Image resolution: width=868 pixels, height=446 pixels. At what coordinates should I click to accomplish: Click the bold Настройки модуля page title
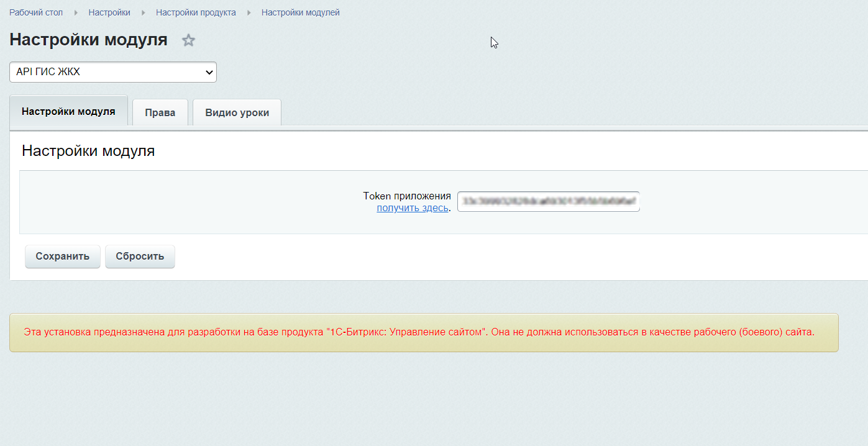[x=88, y=40]
